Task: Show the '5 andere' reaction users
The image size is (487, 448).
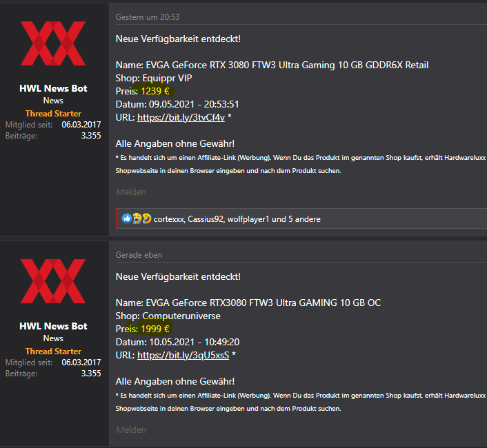Action: [x=304, y=219]
